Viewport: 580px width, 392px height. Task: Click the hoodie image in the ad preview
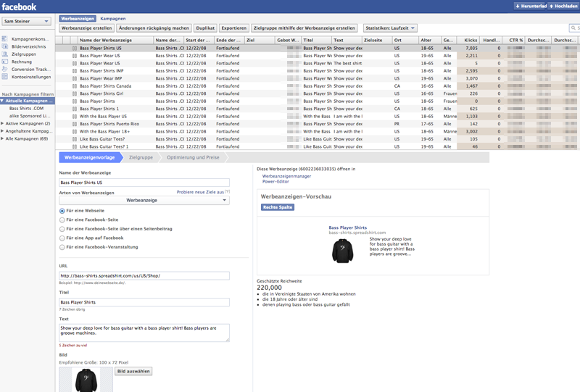[x=342, y=251]
